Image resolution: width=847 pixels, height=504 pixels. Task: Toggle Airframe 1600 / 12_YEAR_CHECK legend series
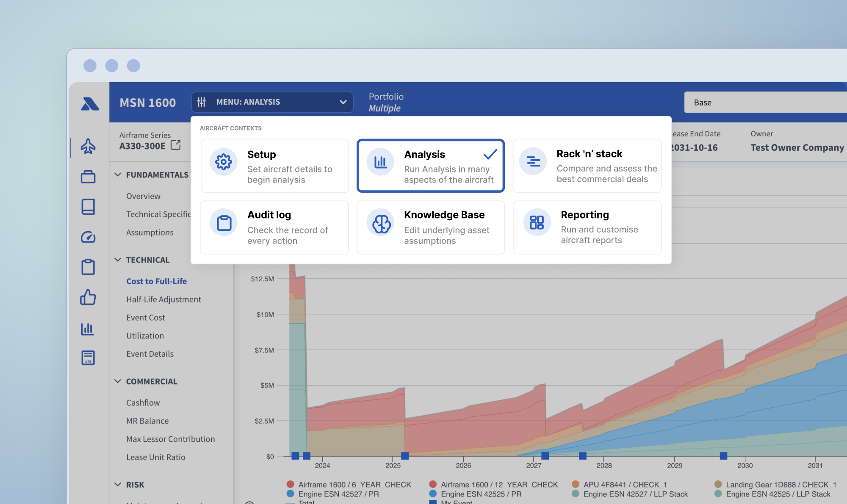point(493,485)
